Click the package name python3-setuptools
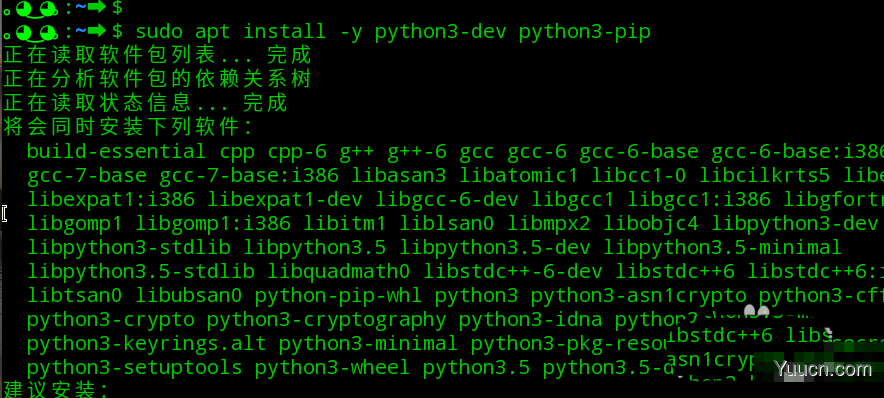Viewport: 884px width, 398px height. 135,369
